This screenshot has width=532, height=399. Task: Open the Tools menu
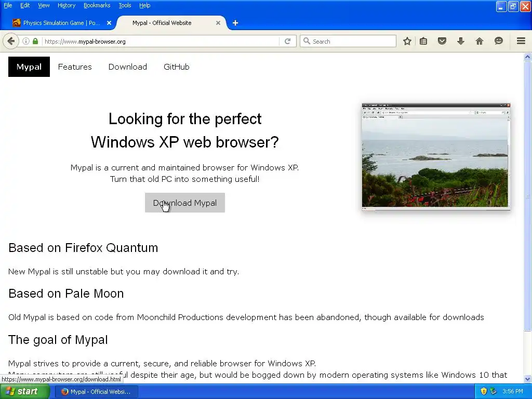(125, 5)
